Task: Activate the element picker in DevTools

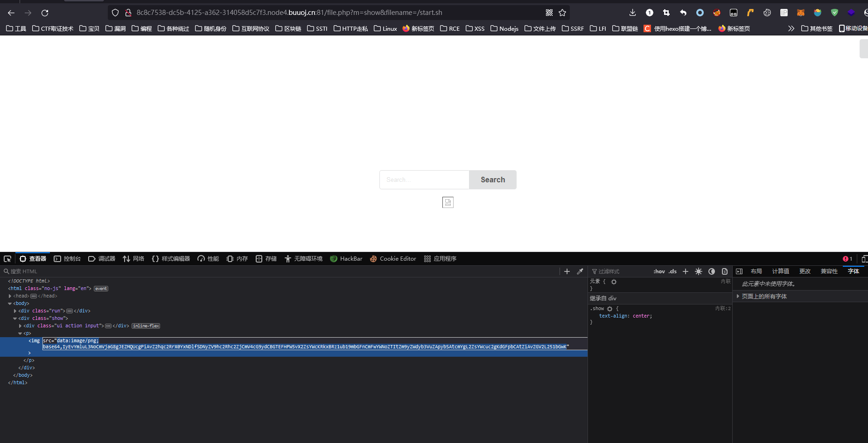Action: click(7, 259)
